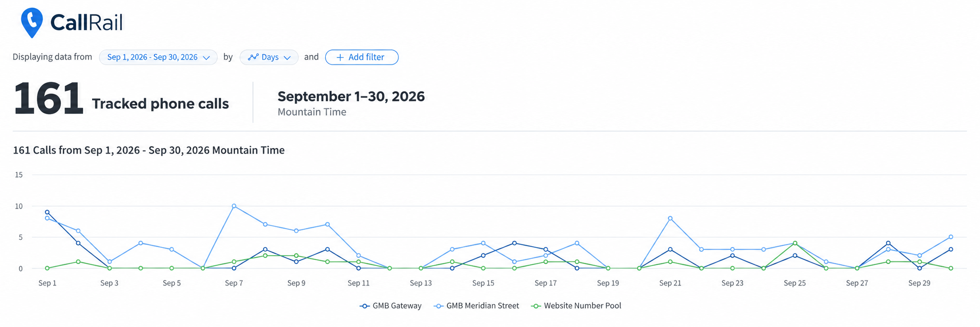
Task: Select GMB Meridian Street point at 8 on Sep 21
Action: 670,218
